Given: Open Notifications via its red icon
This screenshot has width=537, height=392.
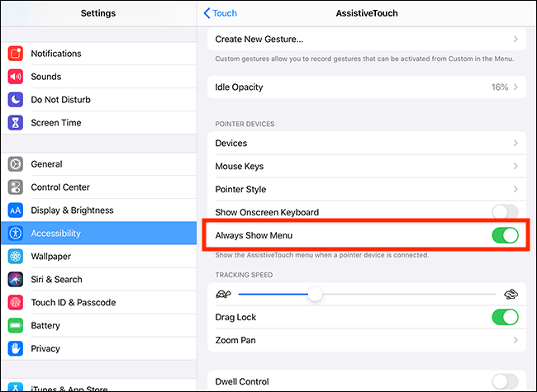Looking at the screenshot, I should pyautogui.click(x=16, y=54).
